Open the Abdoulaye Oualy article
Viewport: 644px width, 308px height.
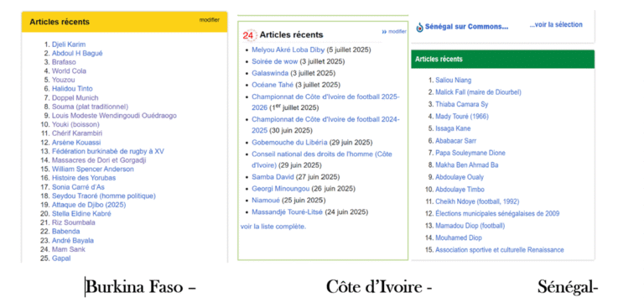(x=460, y=177)
